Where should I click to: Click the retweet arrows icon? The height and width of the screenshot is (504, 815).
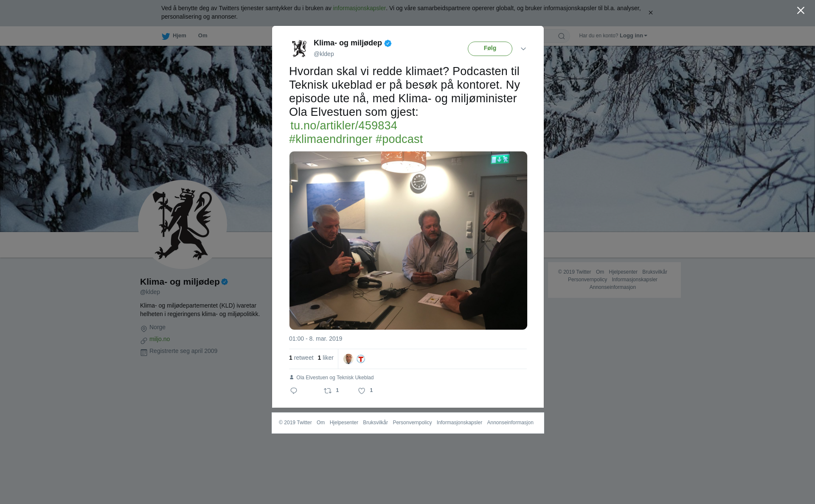pos(328,391)
